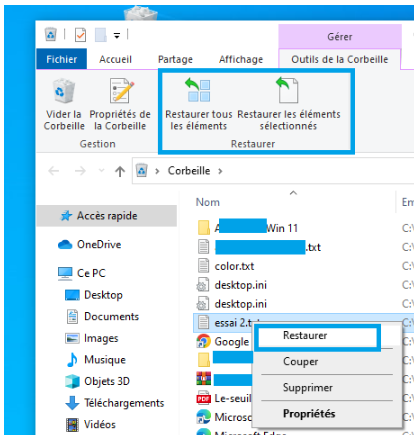Viewport: 420px width, 447px height.
Task: Open the Fichier tab
Action: (62, 59)
